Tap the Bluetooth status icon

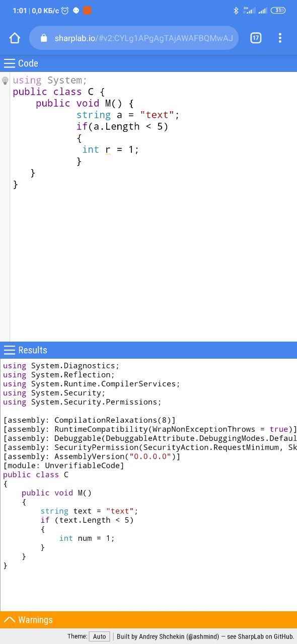[x=236, y=10]
